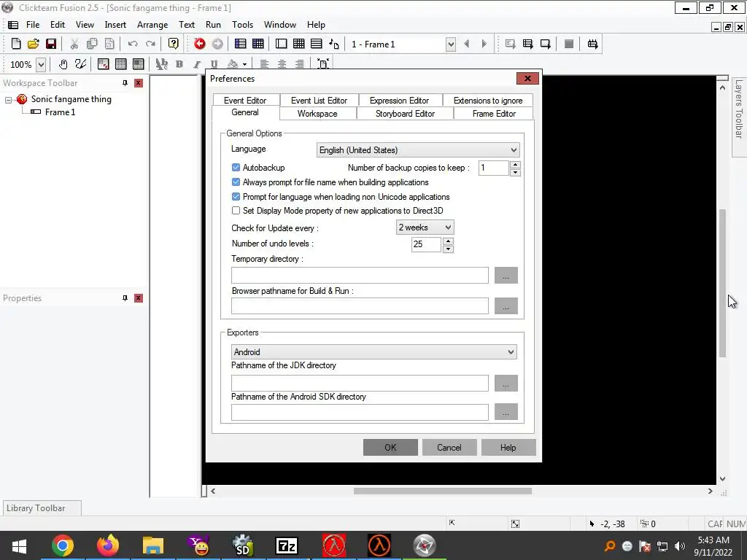Click the Open folder toolbar icon
The image size is (747, 560).
pyautogui.click(x=34, y=44)
